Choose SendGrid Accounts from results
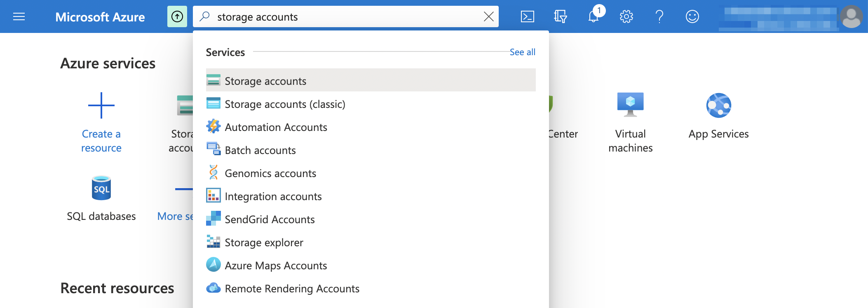The width and height of the screenshot is (868, 308). click(x=371, y=219)
